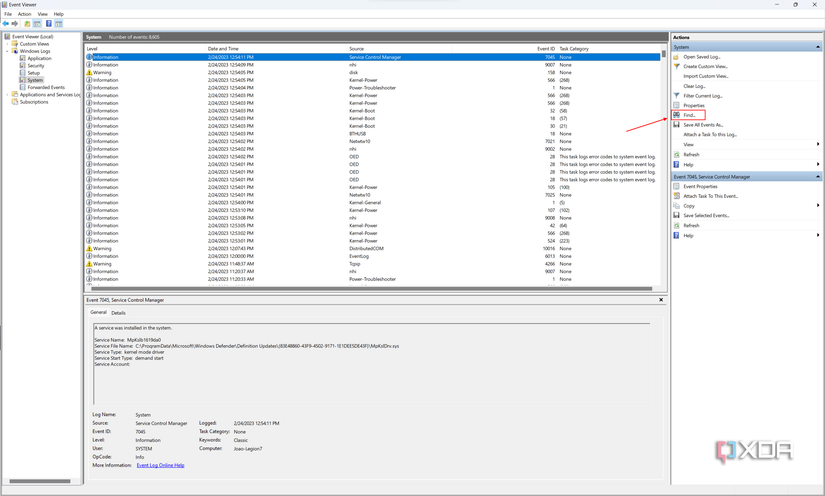The height and width of the screenshot is (496, 825).
Task: Select the EventLog 6013 event row
Action: click(373, 256)
